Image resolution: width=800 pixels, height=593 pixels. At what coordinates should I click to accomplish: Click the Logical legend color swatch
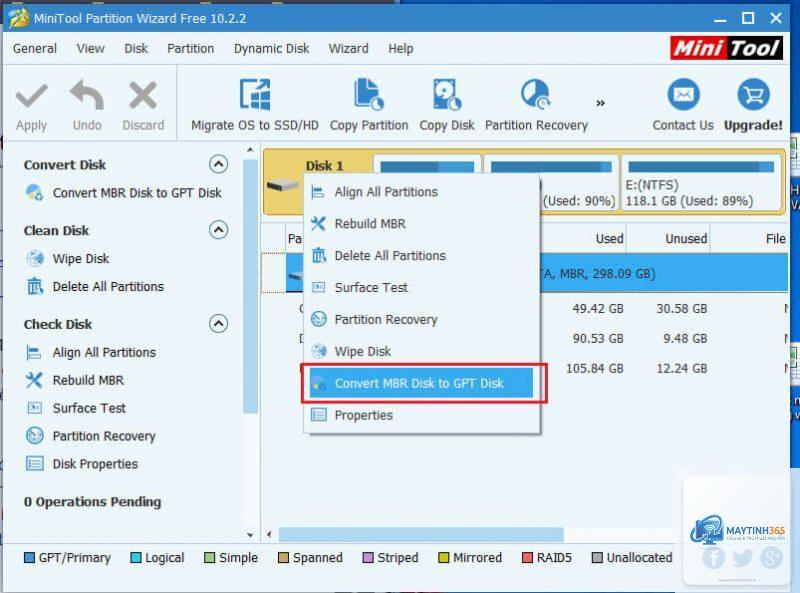click(136, 558)
